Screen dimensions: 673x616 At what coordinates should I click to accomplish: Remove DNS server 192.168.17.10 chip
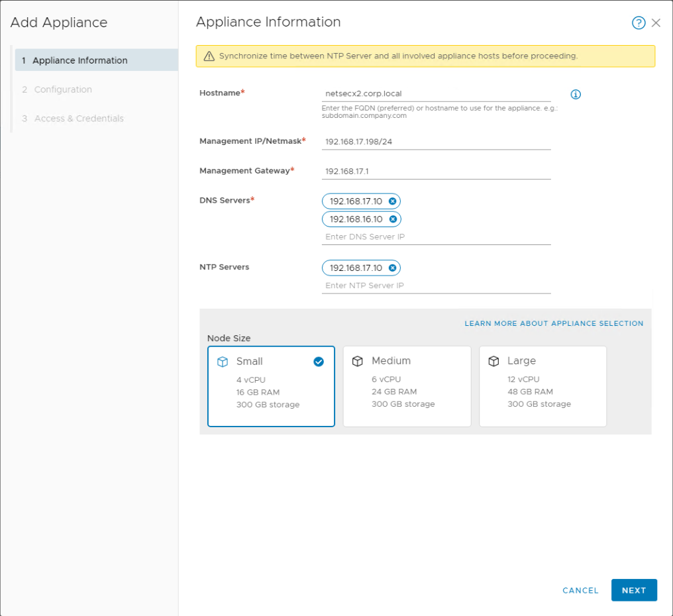tap(392, 201)
